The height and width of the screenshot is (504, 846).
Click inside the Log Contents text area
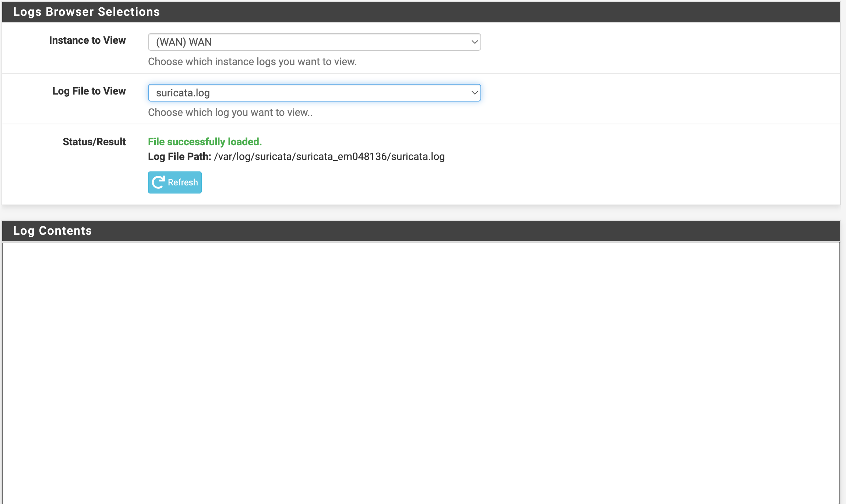(x=421, y=372)
